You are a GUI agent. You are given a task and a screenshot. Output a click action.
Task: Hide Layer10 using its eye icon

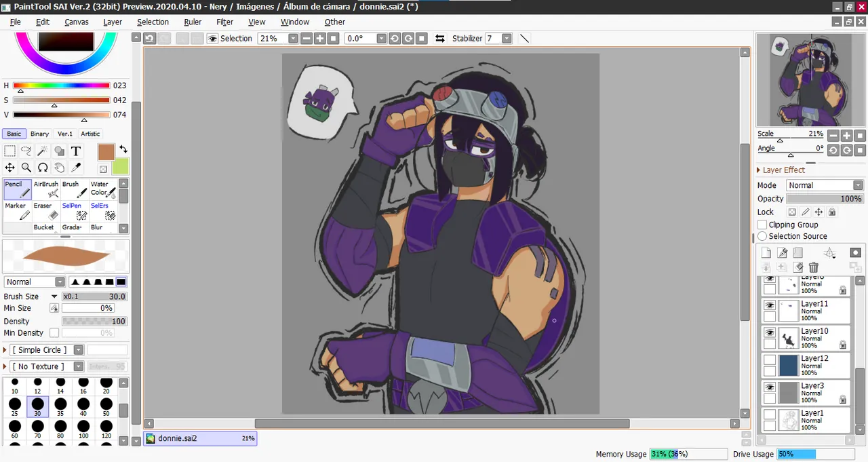pos(770,332)
